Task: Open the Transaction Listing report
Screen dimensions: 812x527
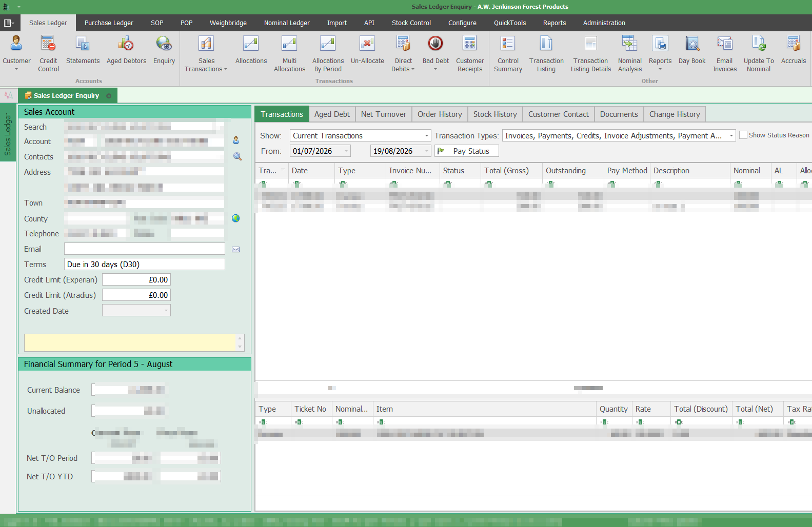Action: point(546,53)
